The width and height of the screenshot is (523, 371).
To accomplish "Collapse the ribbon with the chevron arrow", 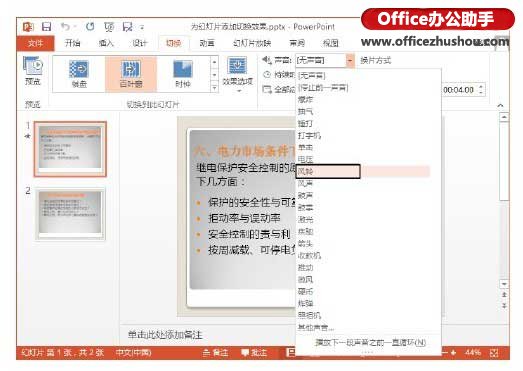I will [x=500, y=105].
